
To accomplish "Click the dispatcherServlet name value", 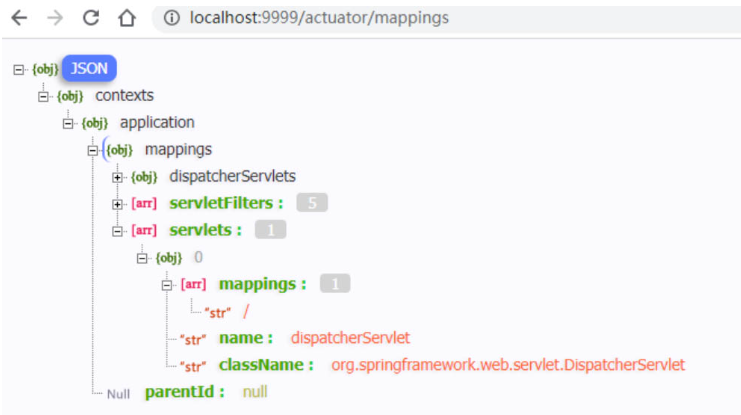I will tap(350, 338).
